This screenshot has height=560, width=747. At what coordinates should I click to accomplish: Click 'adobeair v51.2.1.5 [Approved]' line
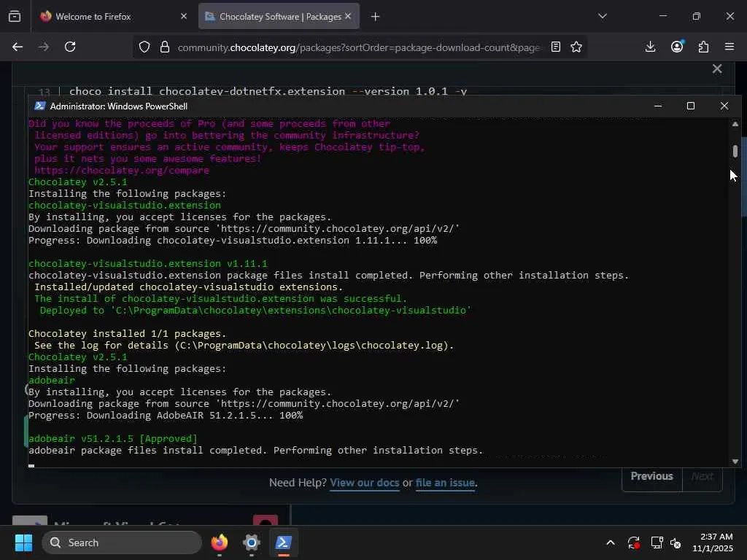click(113, 438)
